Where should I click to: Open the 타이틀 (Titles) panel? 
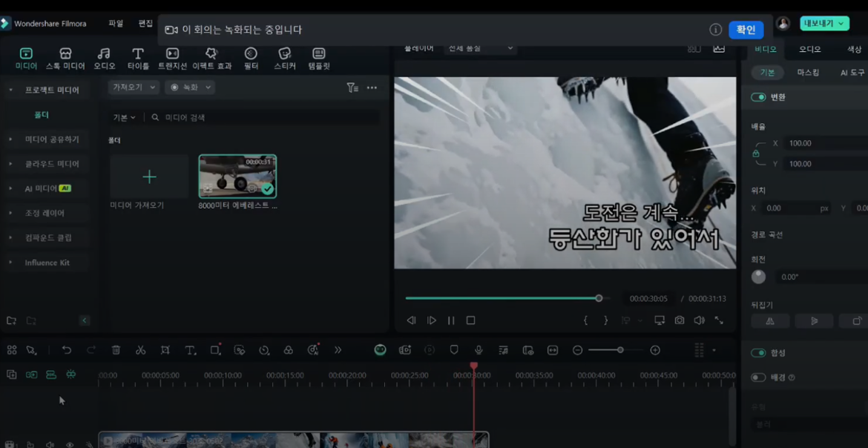(138, 58)
